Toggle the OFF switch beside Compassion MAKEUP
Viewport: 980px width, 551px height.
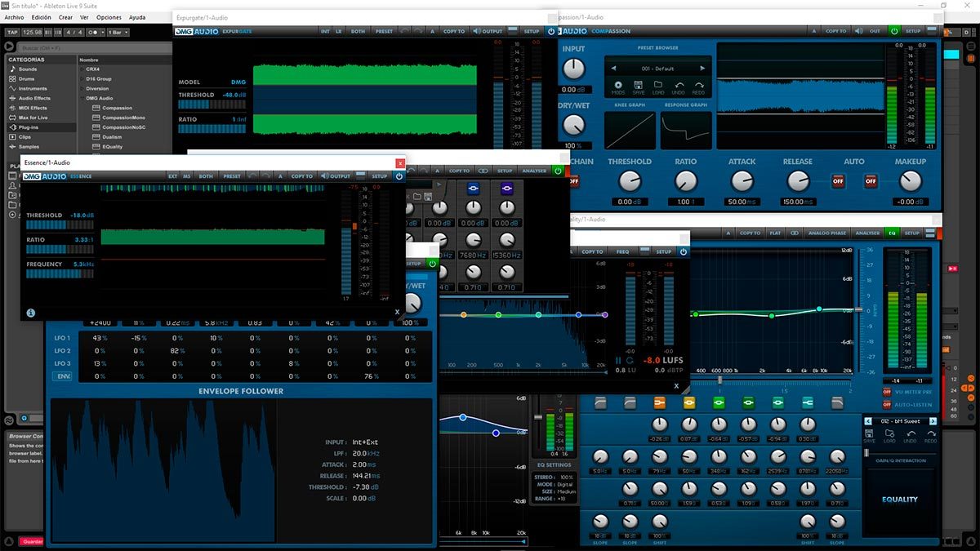click(871, 181)
